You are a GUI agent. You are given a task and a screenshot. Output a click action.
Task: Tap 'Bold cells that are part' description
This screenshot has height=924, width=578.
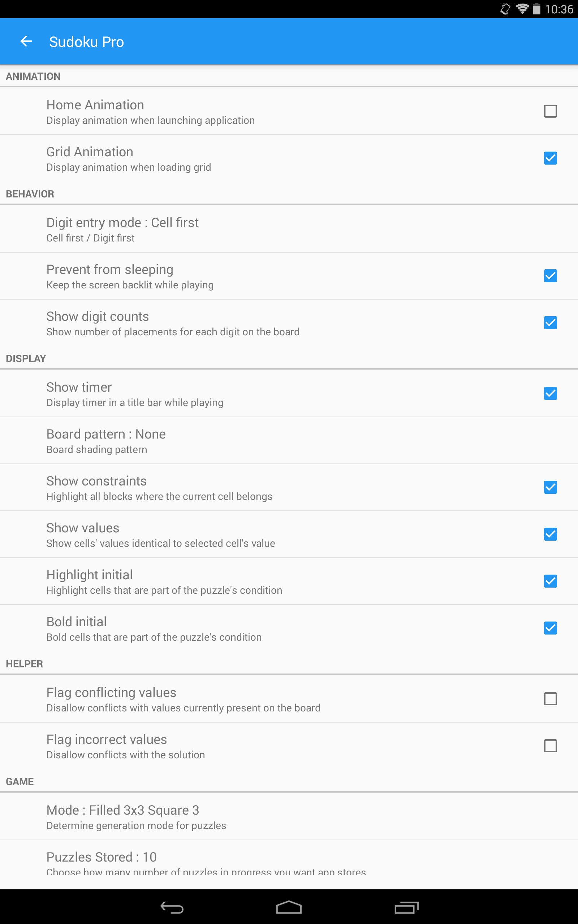[154, 637]
